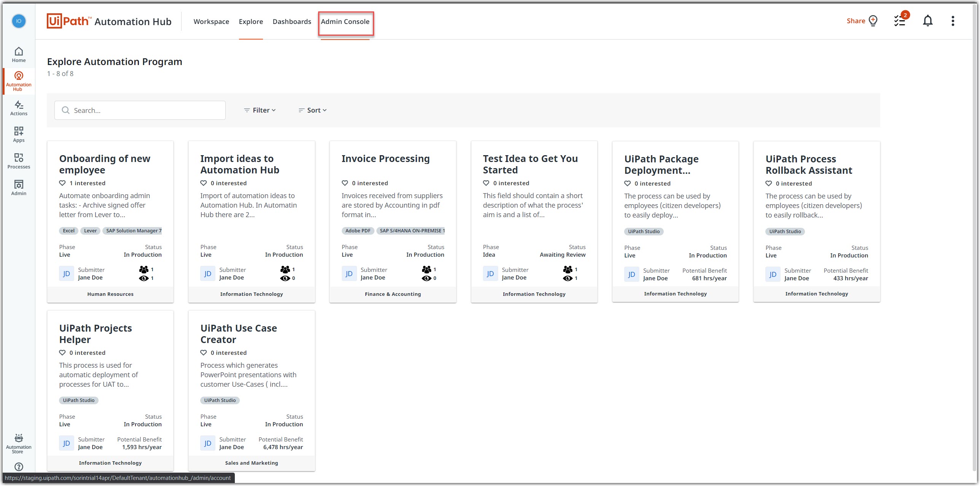This screenshot has width=980, height=486.
Task: Open the IO user avatar menu
Action: pos(19,21)
